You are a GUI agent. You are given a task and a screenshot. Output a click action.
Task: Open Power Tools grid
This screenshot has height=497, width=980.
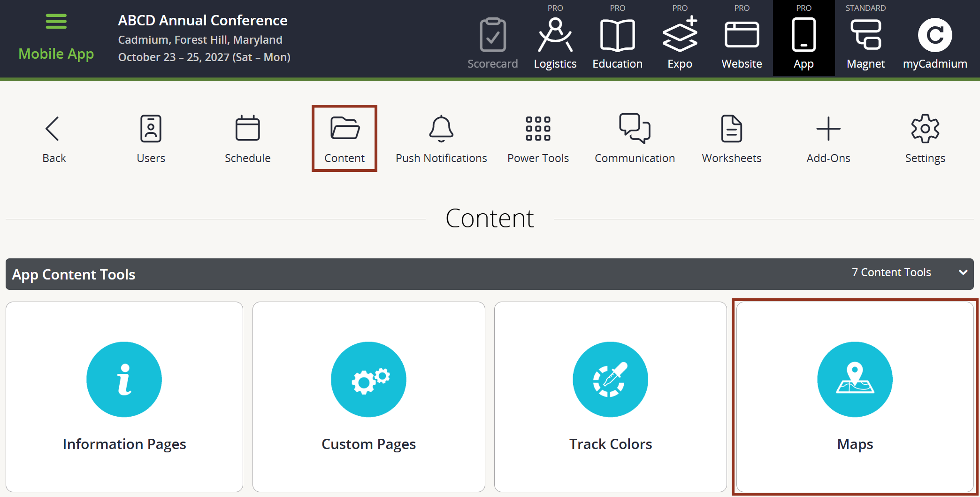(538, 139)
